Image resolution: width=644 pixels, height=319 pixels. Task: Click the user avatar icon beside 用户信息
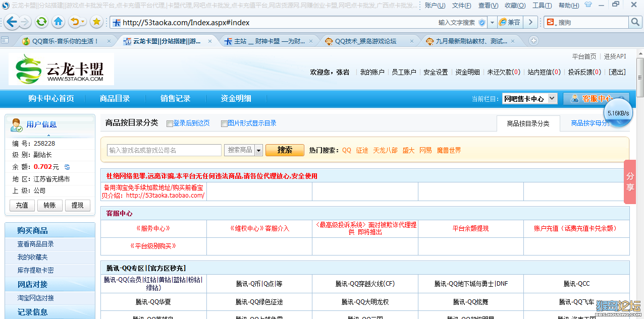pyautogui.click(x=17, y=125)
